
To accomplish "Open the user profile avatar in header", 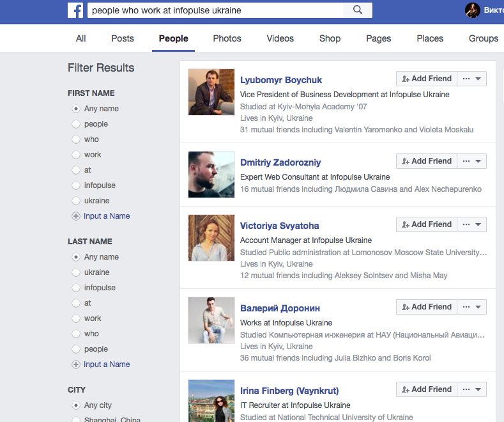I will point(473,10).
